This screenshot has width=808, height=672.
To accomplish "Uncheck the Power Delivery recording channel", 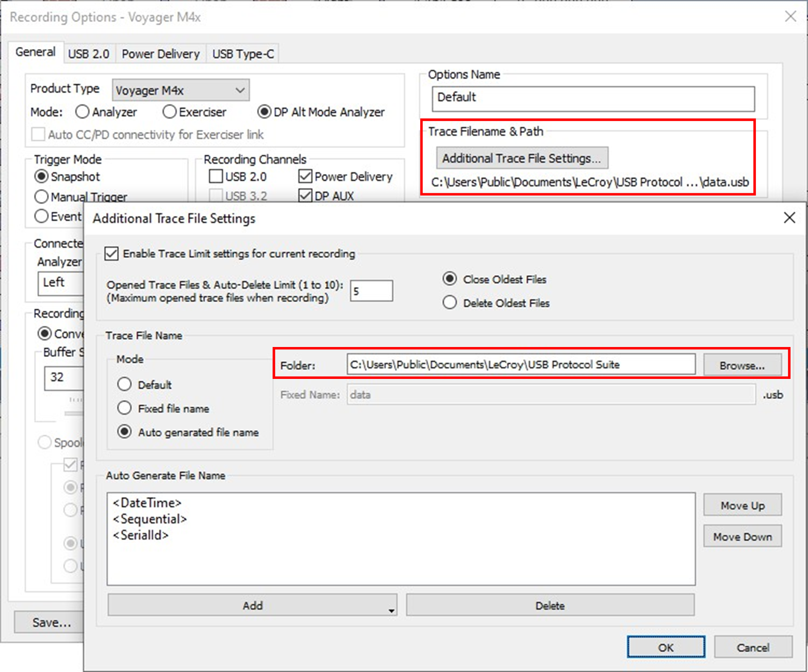I will point(305,177).
